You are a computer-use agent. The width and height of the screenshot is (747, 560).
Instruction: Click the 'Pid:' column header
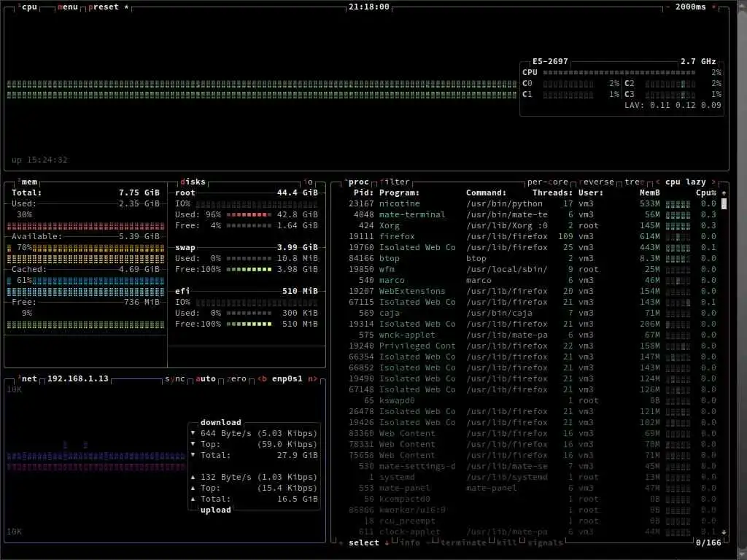point(363,192)
